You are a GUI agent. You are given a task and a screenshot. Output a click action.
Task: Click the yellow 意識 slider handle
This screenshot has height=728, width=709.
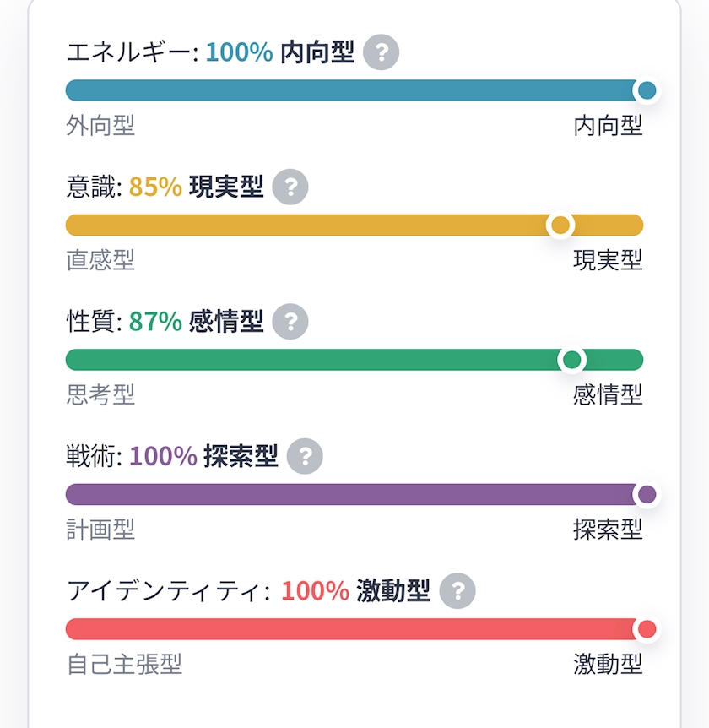pos(560,225)
